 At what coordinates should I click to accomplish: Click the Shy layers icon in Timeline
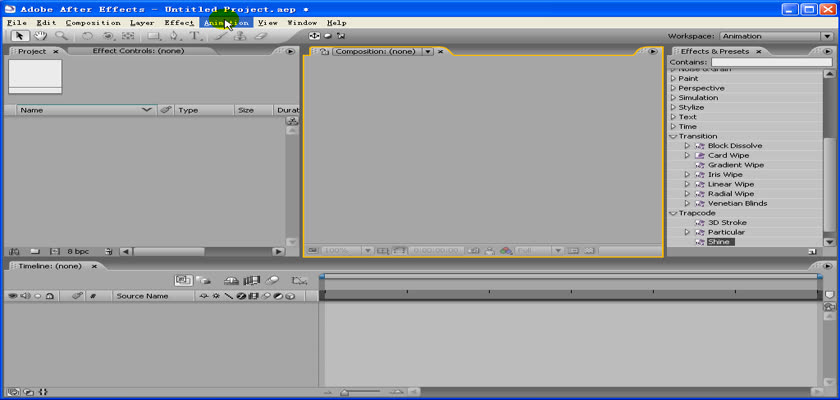[231, 280]
